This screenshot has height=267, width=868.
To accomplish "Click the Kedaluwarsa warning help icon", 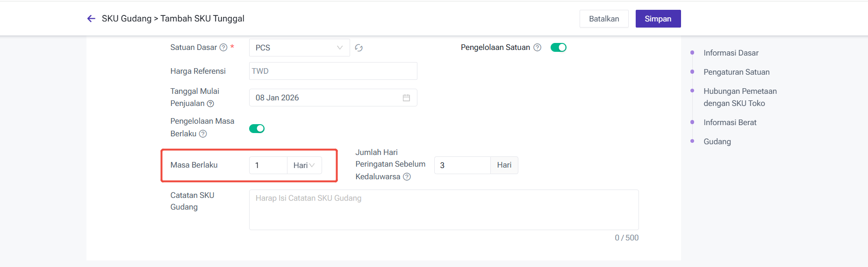I will (407, 177).
